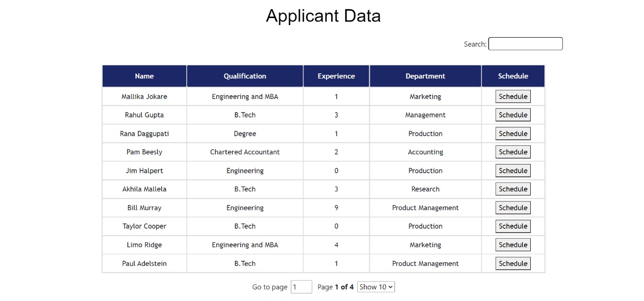
Task: Schedule an interview for Mallika Jokare
Action: (x=513, y=96)
